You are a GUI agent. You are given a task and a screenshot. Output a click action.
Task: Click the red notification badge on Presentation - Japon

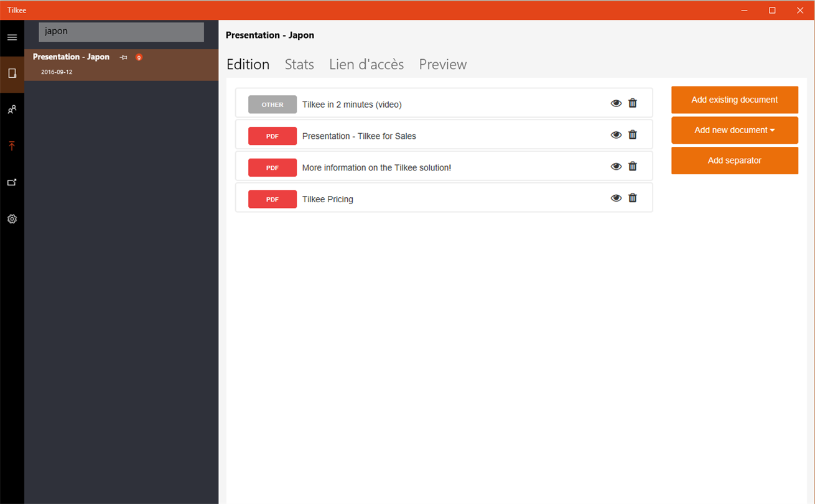[x=139, y=57]
